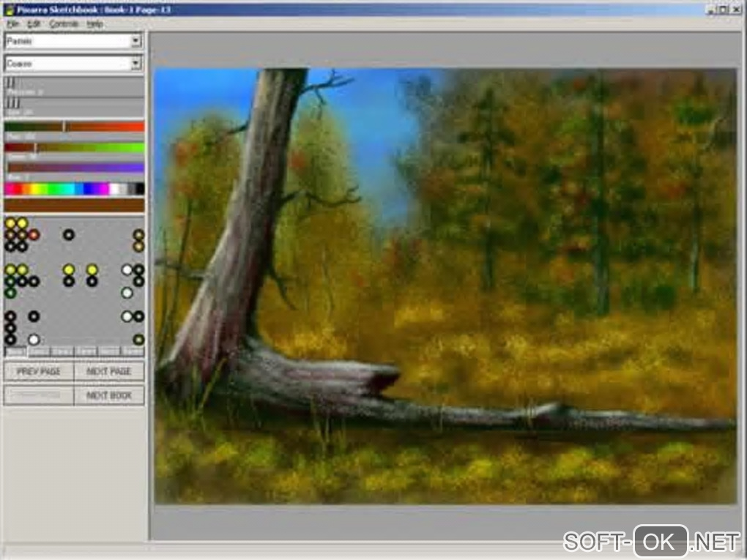
Task: Click the brown current color bar
Action: pyautogui.click(x=74, y=205)
